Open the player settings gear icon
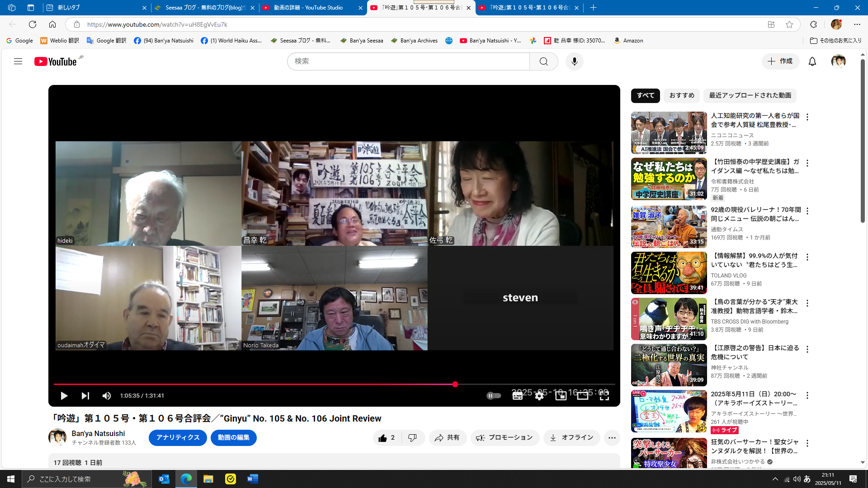The height and width of the screenshot is (488, 868). point(539,395)
